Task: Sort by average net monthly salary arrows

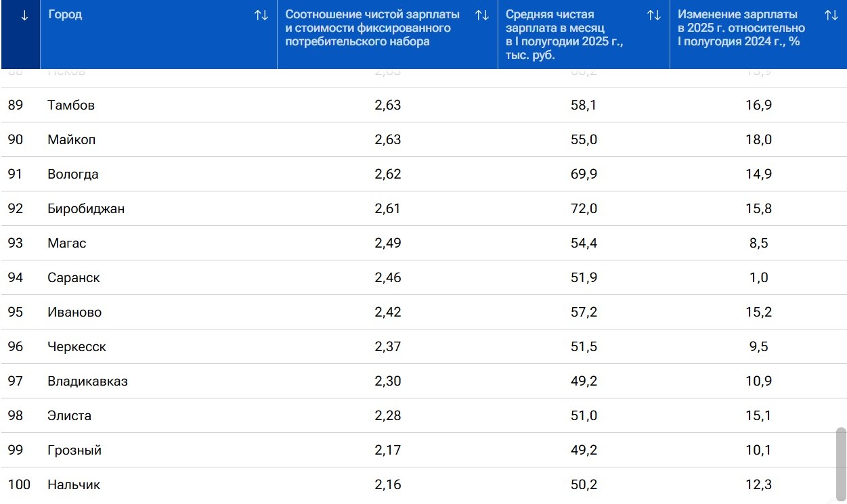Action: (x=654, y=16)
